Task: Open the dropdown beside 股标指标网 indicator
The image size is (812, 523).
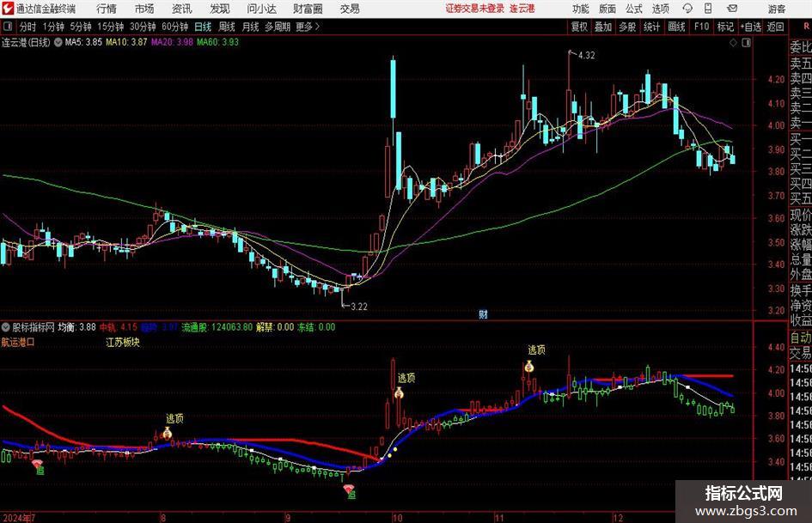Action: pos(6,327)
